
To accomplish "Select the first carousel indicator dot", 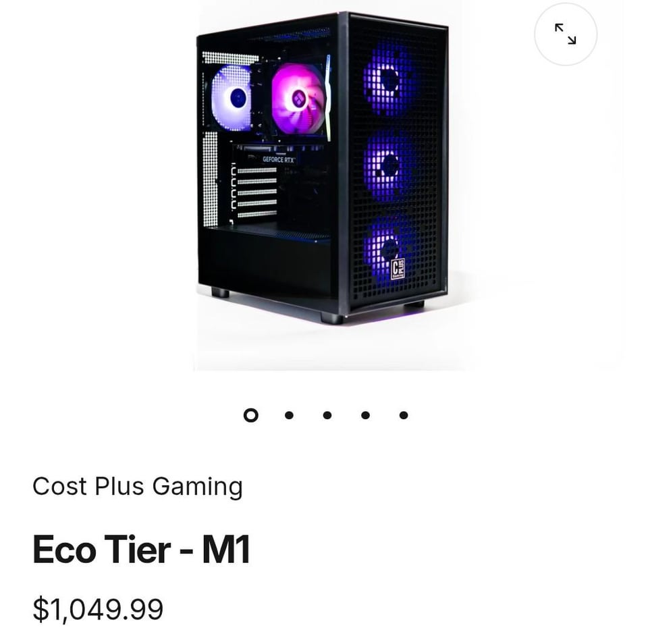I will coord(251,415).
